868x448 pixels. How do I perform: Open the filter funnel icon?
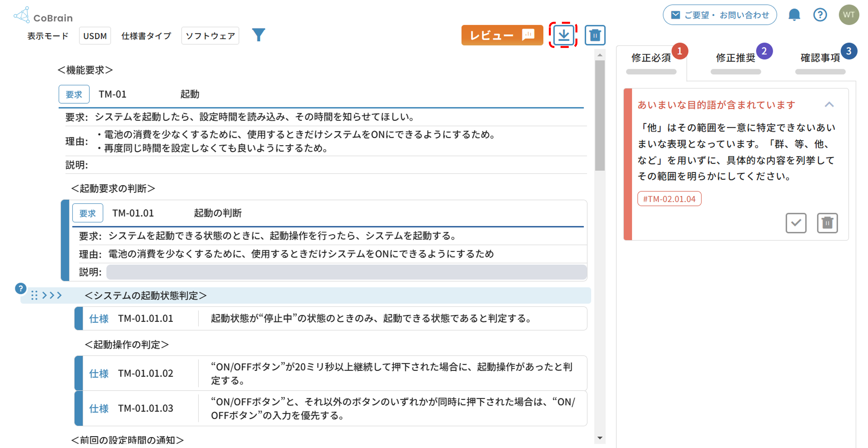coord(258,35)
